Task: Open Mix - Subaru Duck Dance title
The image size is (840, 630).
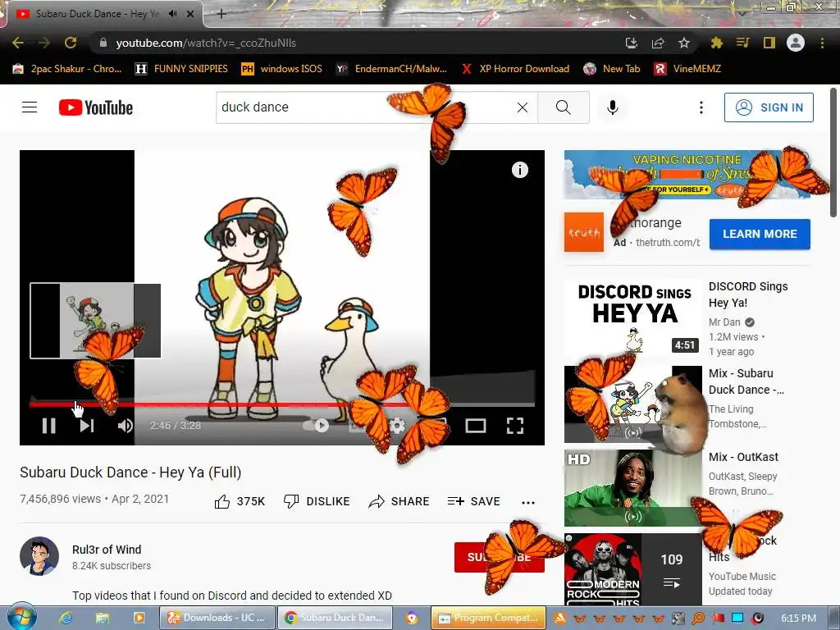Action: click(x=746, y=381)
